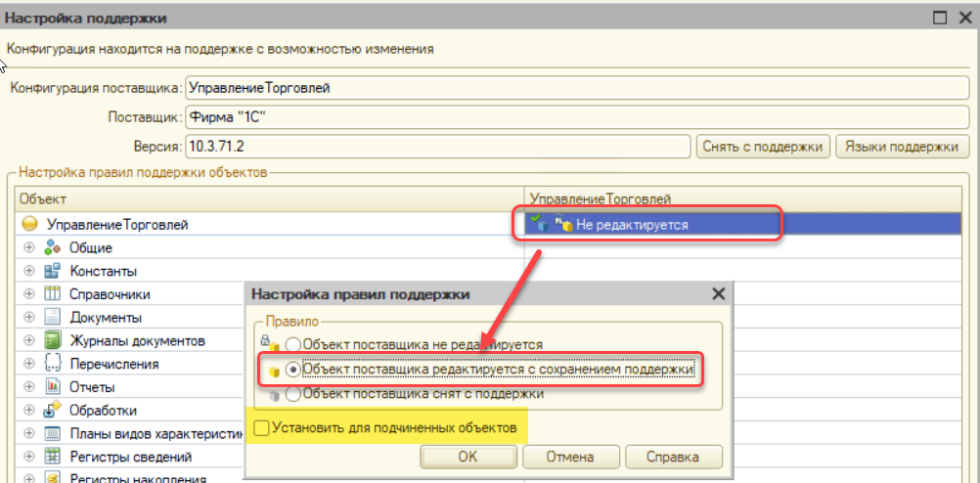Select 'редактируется с сохранением поддержки' radio option
The width and height of the screenshot is (980, 483).
pyautogui.click(x=293, y=370)
